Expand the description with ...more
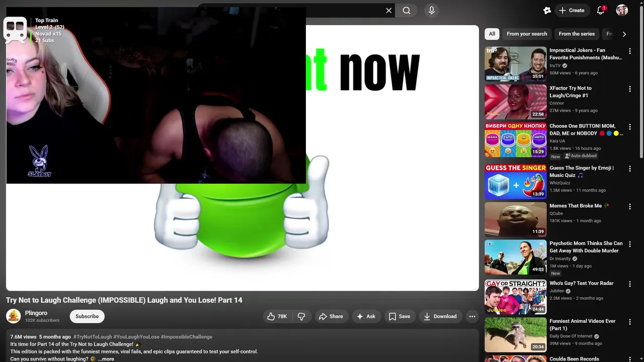Image resolution: width=644 pixels, height=362 pixels. pos(106,359)
